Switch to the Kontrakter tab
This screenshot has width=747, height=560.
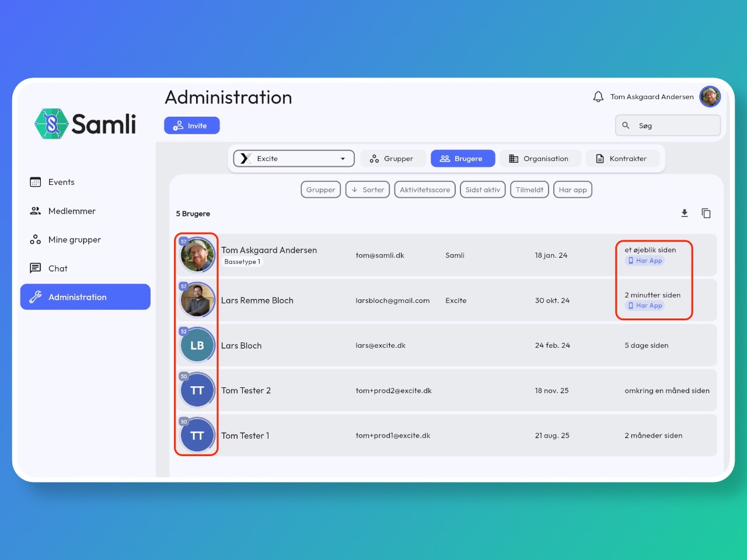[x=622, y=159]
